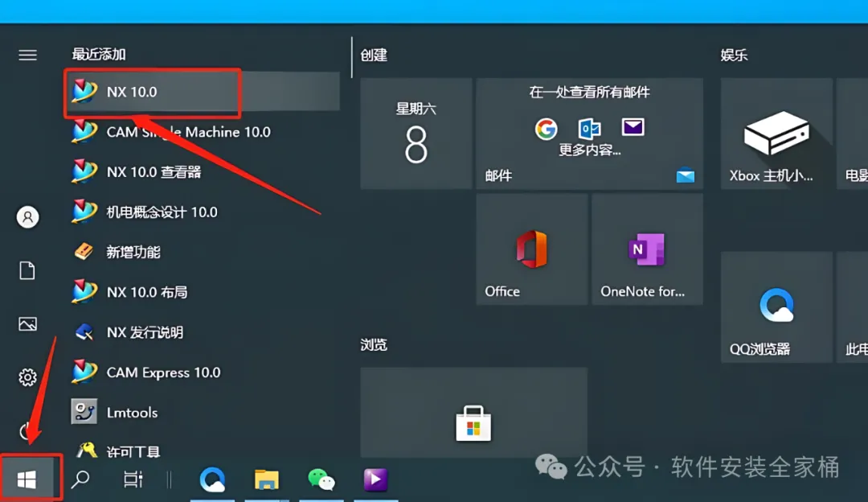Click 更多内容... in mail tile
The height and width of the screenshot is (502, 868).
[590, 150]
